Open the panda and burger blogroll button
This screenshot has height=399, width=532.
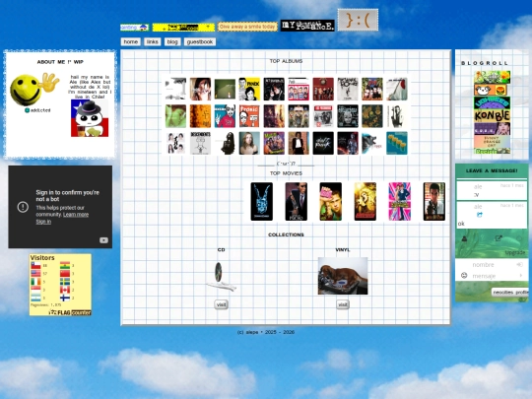[491, 90]
